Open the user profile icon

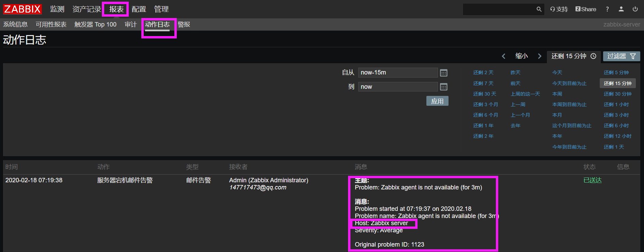[x=621, y=9]
